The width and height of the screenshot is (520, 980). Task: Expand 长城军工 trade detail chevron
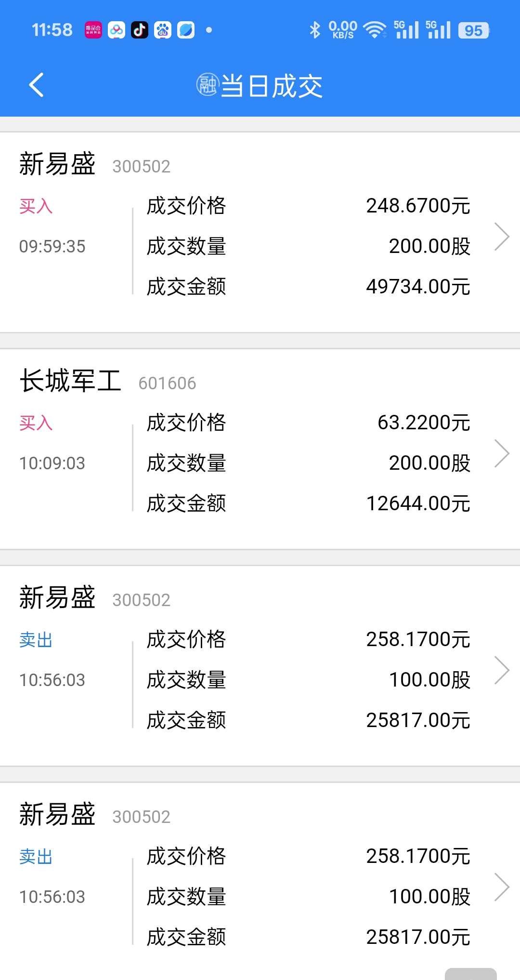pos(502,454)
